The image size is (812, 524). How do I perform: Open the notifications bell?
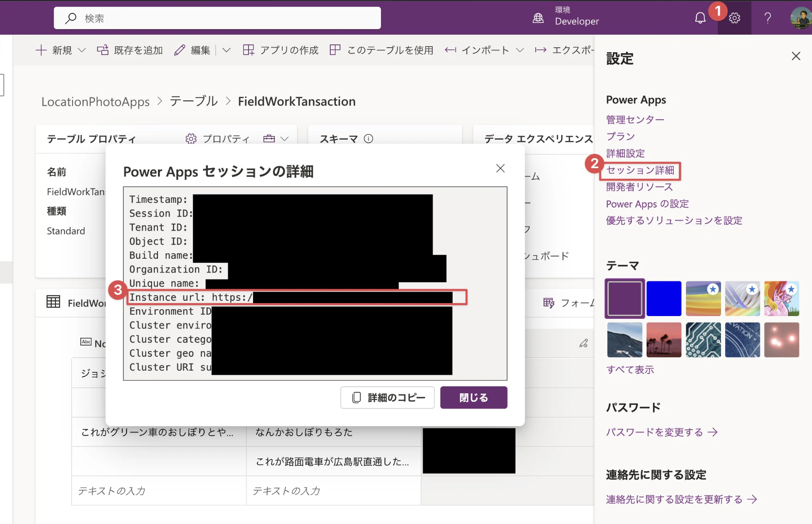tap(700, 18)
